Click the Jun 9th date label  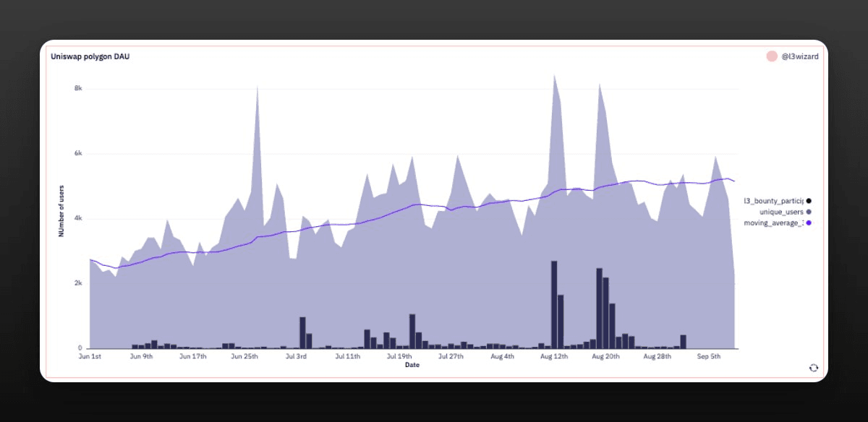coord(142,356)
